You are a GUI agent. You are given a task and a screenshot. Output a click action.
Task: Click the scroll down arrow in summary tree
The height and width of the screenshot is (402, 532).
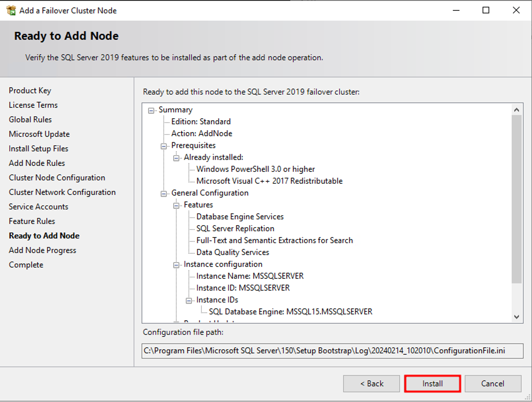pyautogui.click(x=517, y=317)
